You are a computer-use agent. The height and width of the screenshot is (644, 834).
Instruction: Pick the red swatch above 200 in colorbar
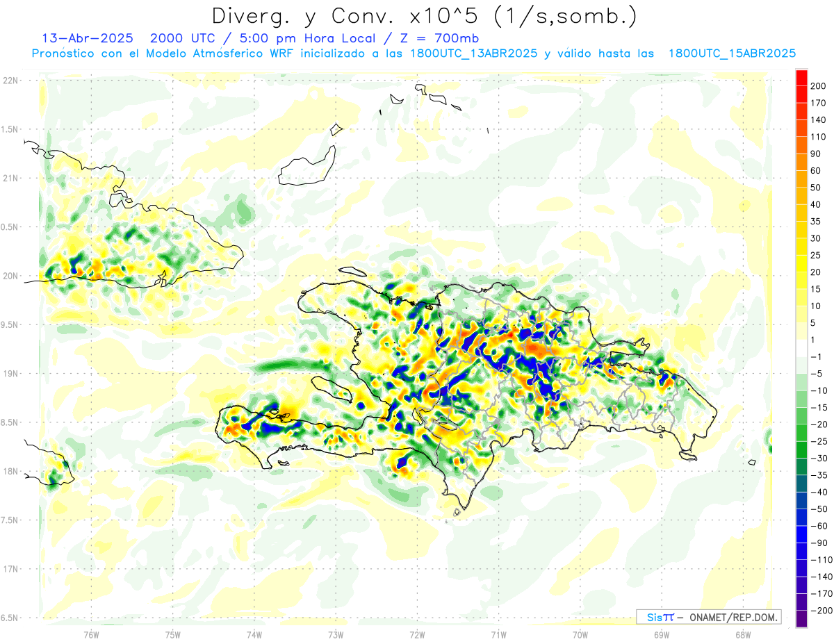(801, 78)
